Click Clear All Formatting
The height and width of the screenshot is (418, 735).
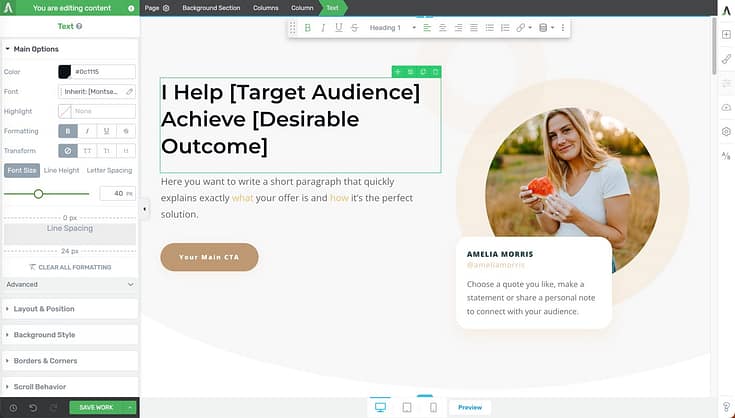click(x=69, y=267)
